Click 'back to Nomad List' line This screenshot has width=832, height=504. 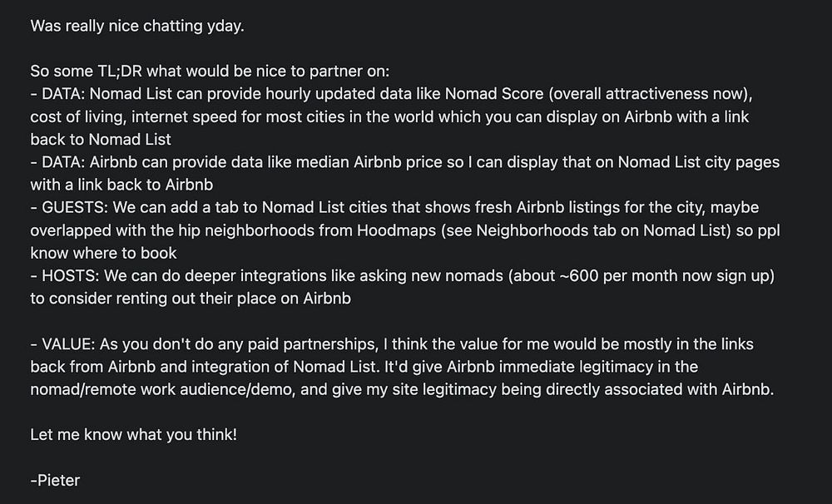(101, 139)
